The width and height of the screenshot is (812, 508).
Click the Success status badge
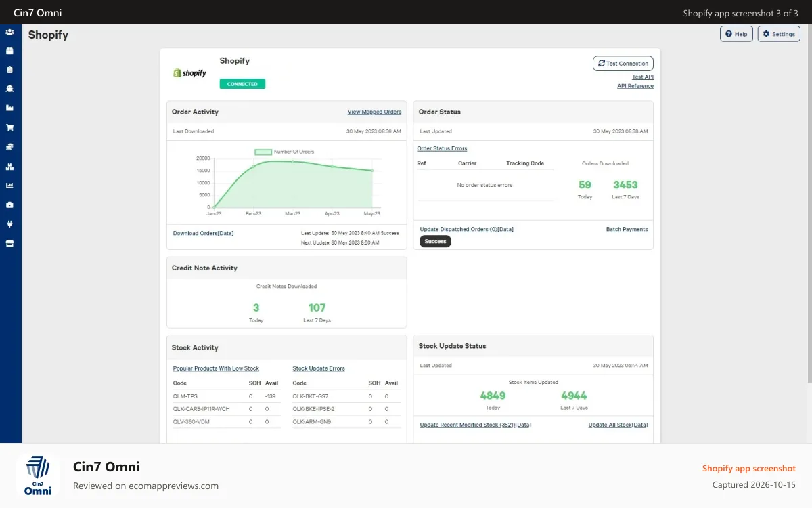(x=435, y=241)
